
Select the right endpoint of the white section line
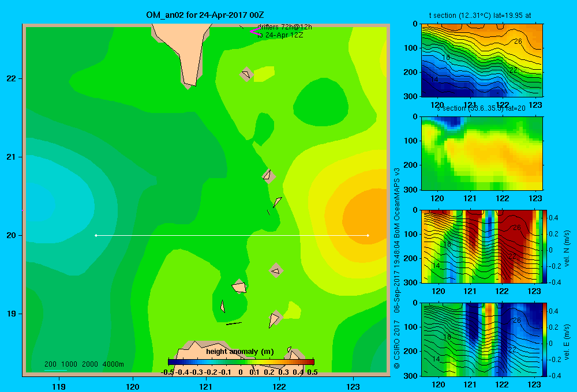click(x=368, y=235)
